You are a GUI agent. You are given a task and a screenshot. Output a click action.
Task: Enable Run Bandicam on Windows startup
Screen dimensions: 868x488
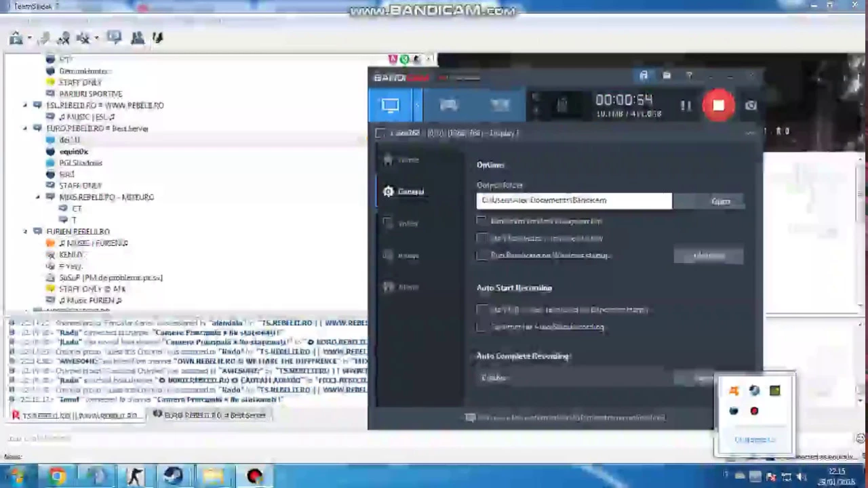pos(481,256)
